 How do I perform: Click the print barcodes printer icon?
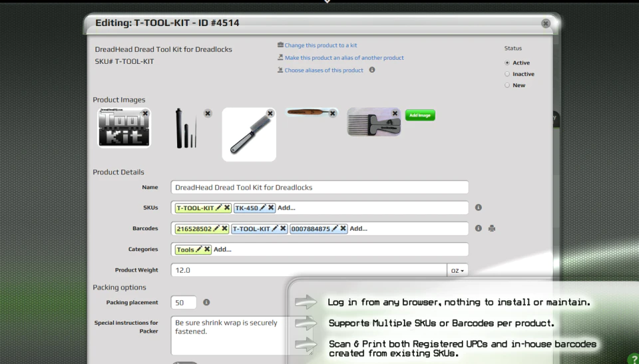[x=492, y=228]
